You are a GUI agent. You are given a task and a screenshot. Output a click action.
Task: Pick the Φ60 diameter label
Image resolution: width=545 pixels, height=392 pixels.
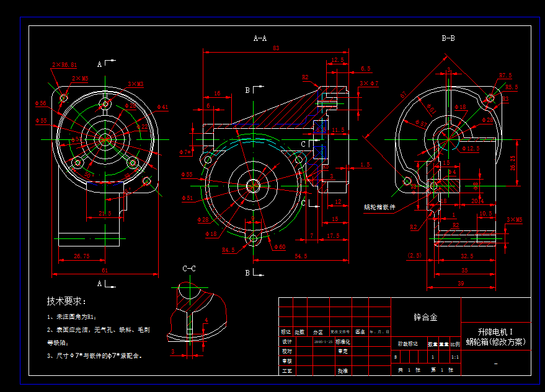[x=280, y=247]
